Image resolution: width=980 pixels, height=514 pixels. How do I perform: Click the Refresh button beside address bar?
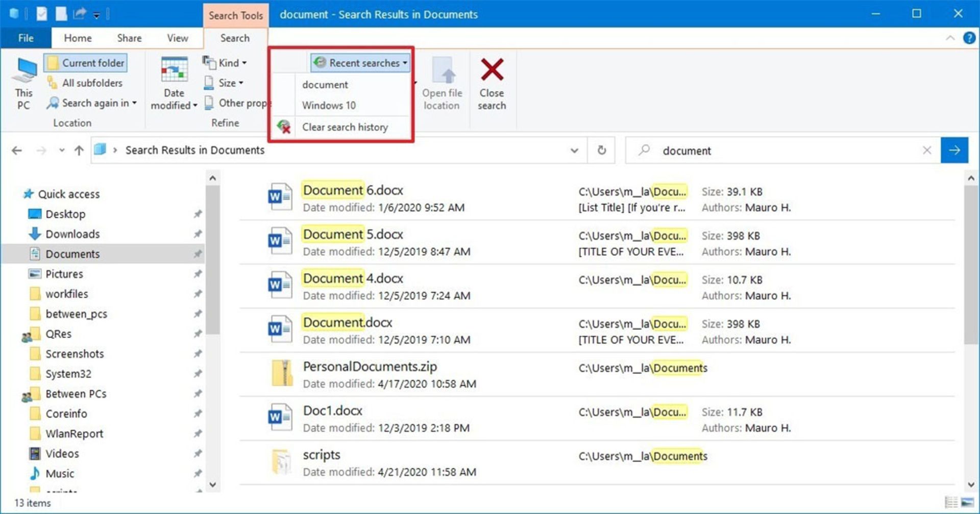pyautogui.click(x=602, y=150)
